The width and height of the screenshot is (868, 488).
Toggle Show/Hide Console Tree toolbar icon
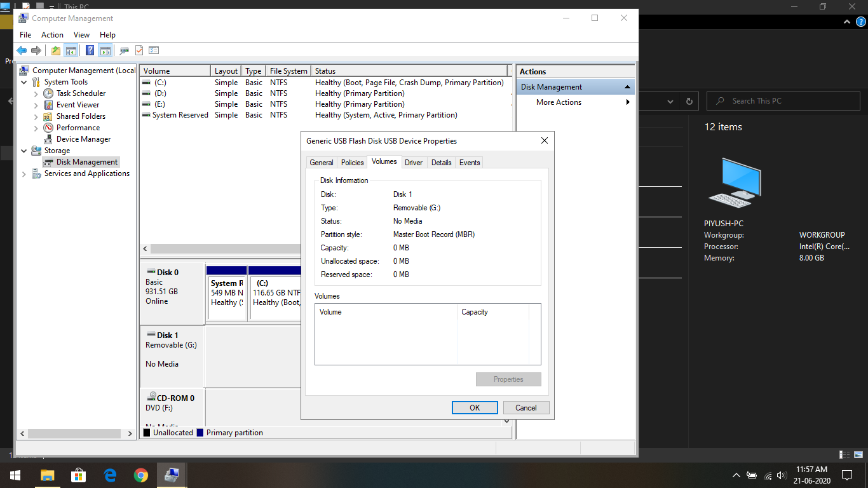[71, 51]
